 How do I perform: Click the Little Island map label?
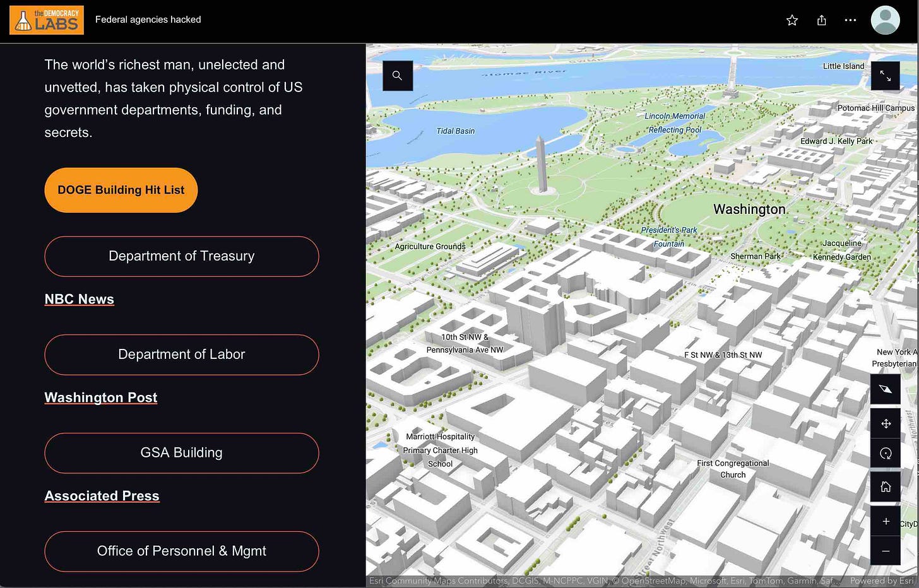pyautogui.click(x=843, y=66)
